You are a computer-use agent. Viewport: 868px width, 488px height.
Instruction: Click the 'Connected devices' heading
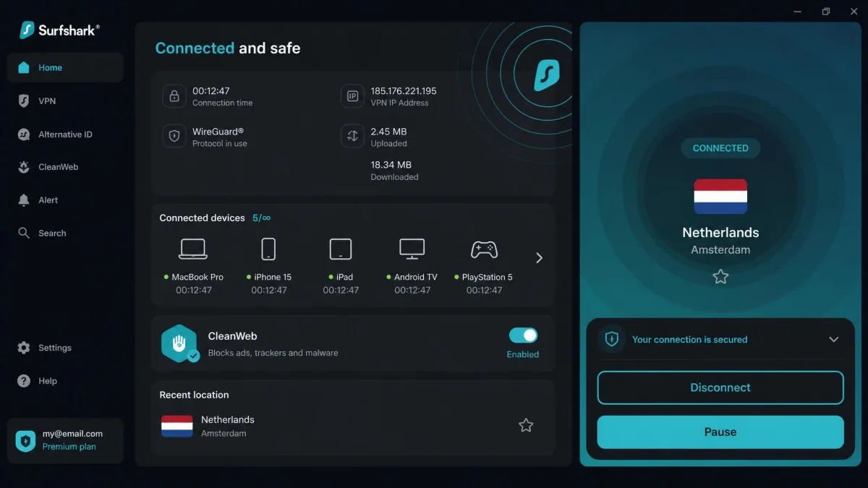[202, 218]
